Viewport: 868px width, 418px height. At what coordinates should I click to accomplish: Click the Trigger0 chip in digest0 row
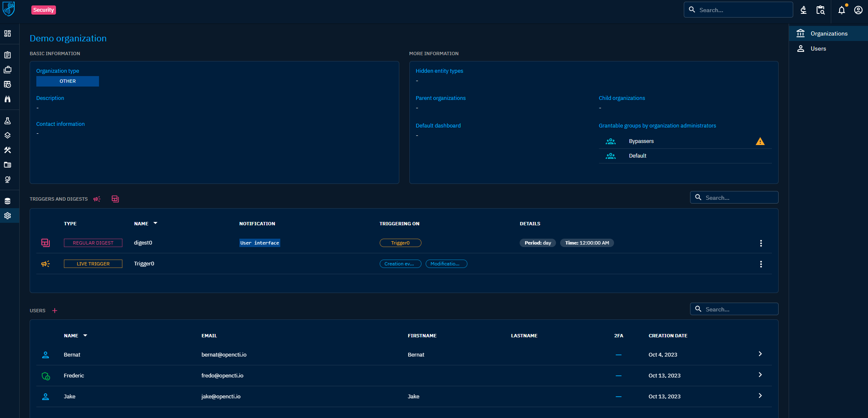[400, 243]
